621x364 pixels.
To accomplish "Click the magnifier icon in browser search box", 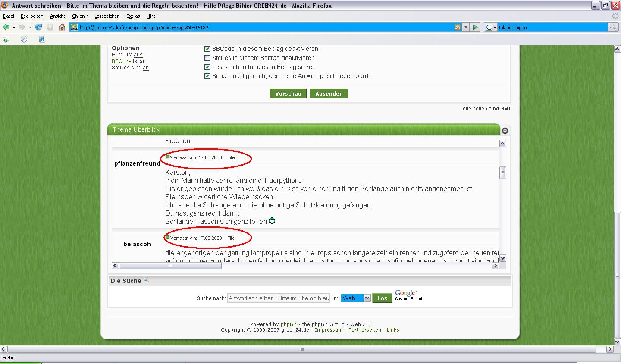I will pyautogui.click(x=612, y=27).
